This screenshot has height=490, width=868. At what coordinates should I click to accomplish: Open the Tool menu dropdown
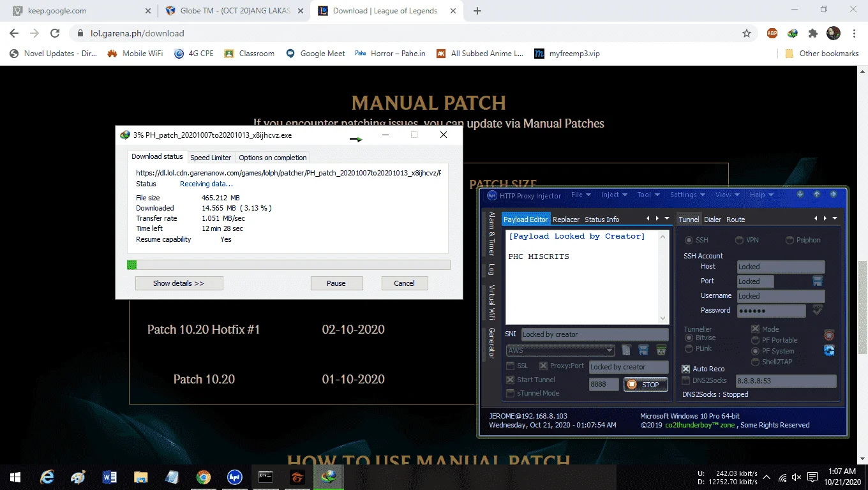pyautogui.click(x=648, y=195)
